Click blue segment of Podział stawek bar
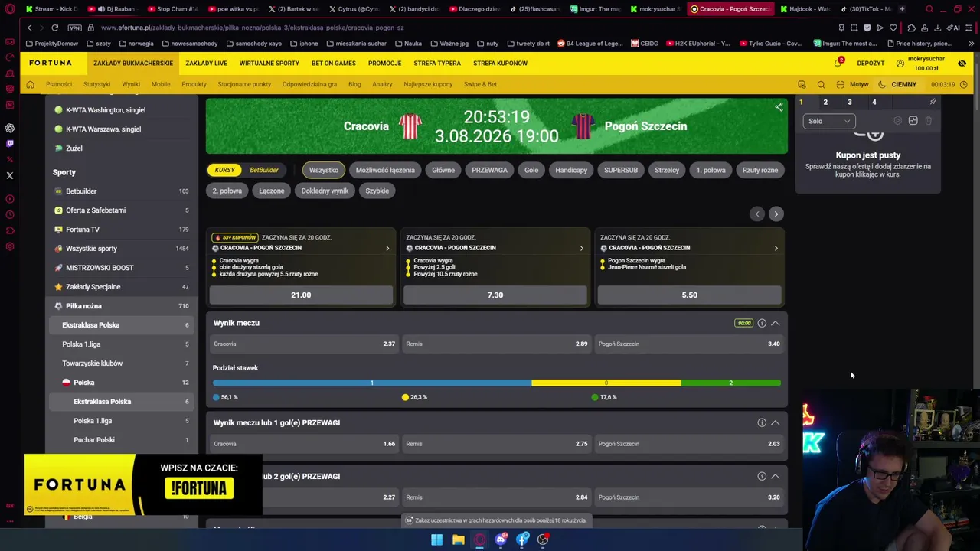Viewport: 980px width, 551px height. (372, 383)
